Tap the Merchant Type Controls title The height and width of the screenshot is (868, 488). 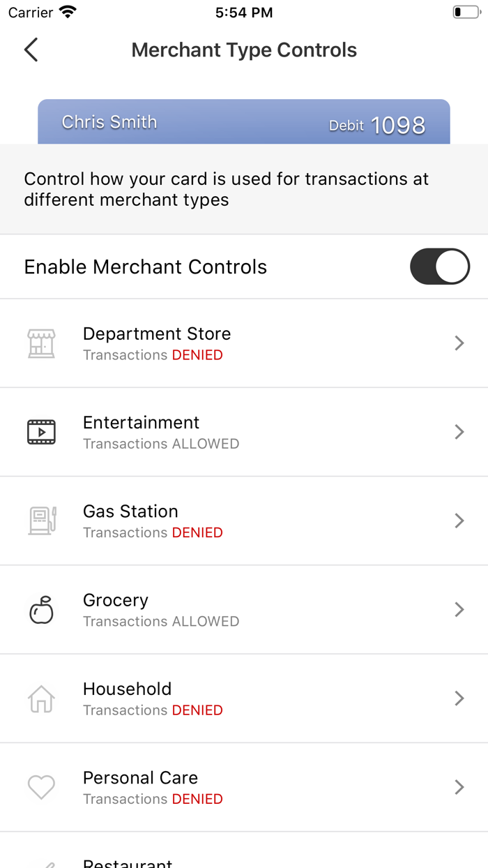(243, 50)
